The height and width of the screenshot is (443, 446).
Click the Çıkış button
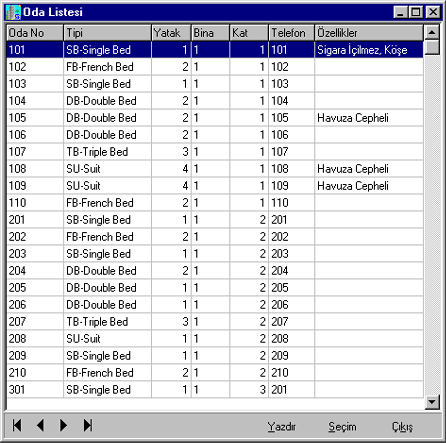coord(402,427)
